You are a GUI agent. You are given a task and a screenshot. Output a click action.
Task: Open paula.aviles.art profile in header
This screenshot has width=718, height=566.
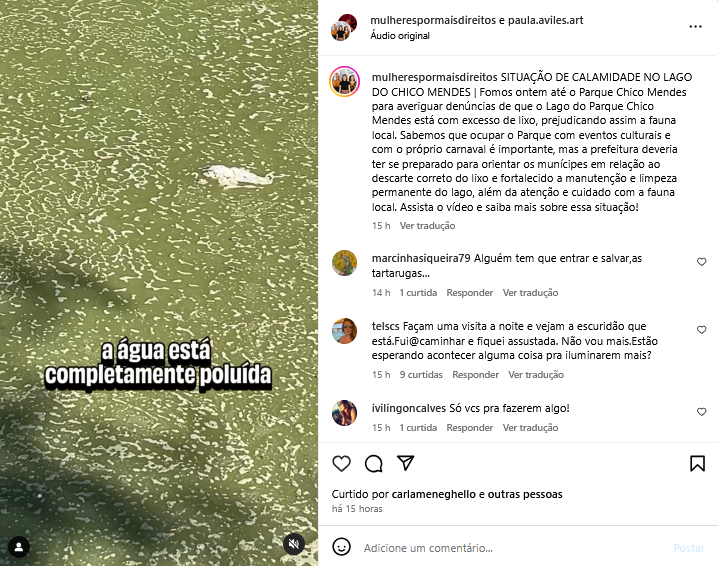[545, 20]
